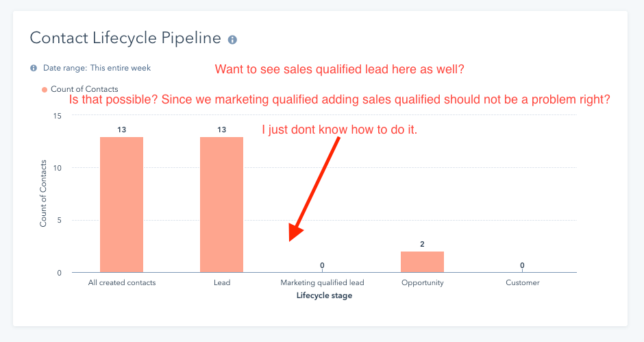
Task: Click the Lead axis label
Action: coord(222,283)
